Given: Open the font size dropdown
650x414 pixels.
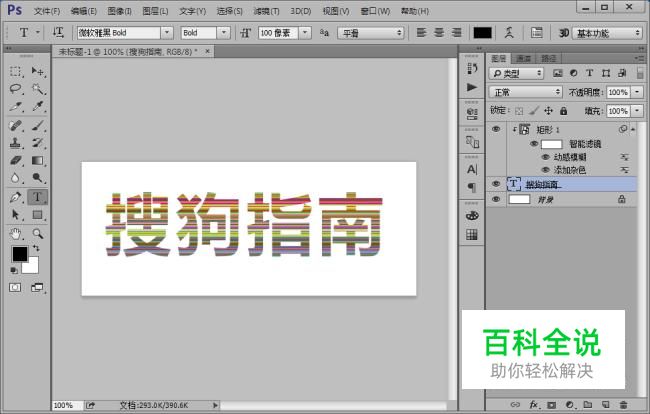Looking at the screenshot, I should point(305,32).
